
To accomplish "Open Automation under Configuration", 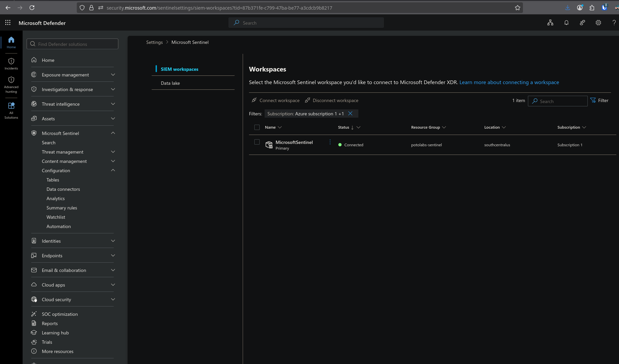I will coord(59,226).
